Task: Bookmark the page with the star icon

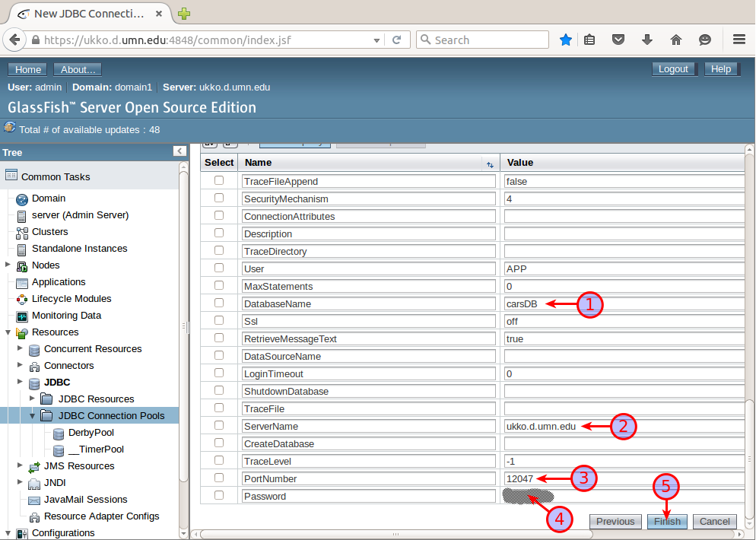Action: pyautogui.click(x=566, y=39)
